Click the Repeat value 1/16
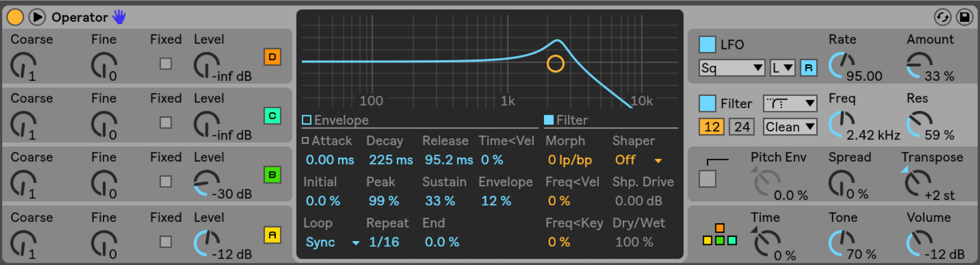This screenshot has height=265, width=980. click(384, 242)
